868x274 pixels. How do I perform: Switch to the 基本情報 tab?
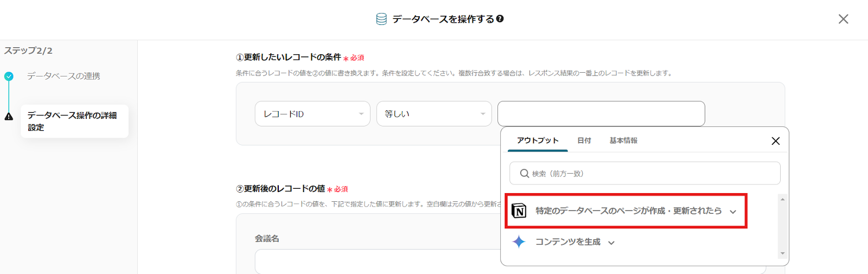point(623,141)
